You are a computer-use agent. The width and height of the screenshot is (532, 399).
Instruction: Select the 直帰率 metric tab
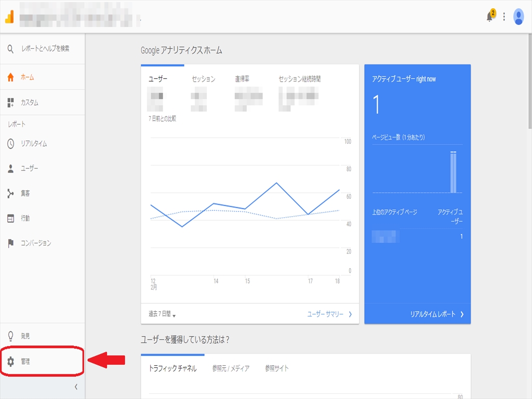(x=242, y=79)
